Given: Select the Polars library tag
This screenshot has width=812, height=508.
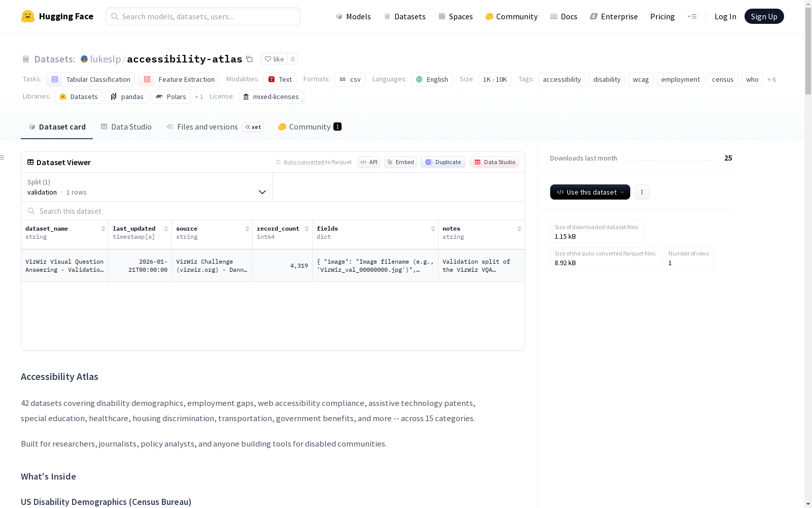Looking at the screenshot, I should pos(171,97).
